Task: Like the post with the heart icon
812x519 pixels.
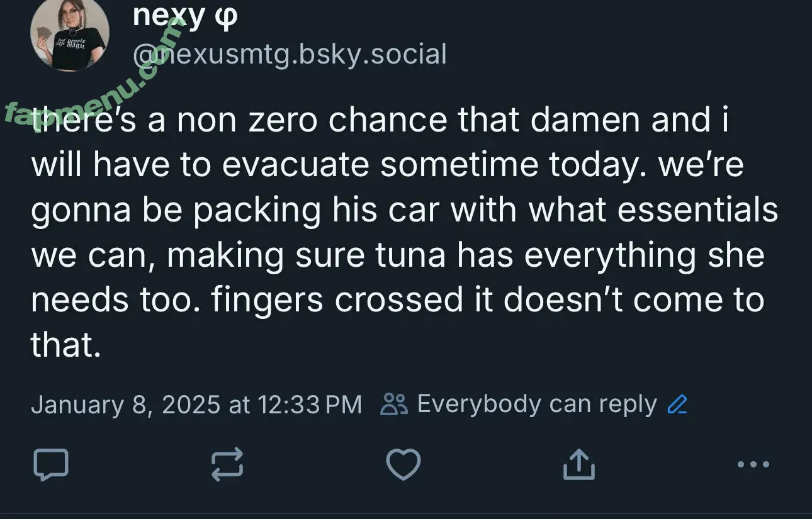Action: click(403, 466)
